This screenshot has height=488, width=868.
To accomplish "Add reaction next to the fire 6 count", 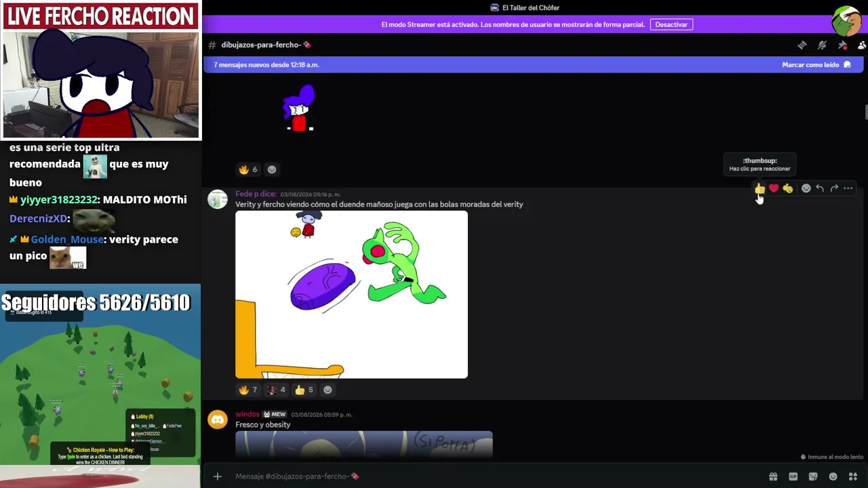I will pos(272,169).
